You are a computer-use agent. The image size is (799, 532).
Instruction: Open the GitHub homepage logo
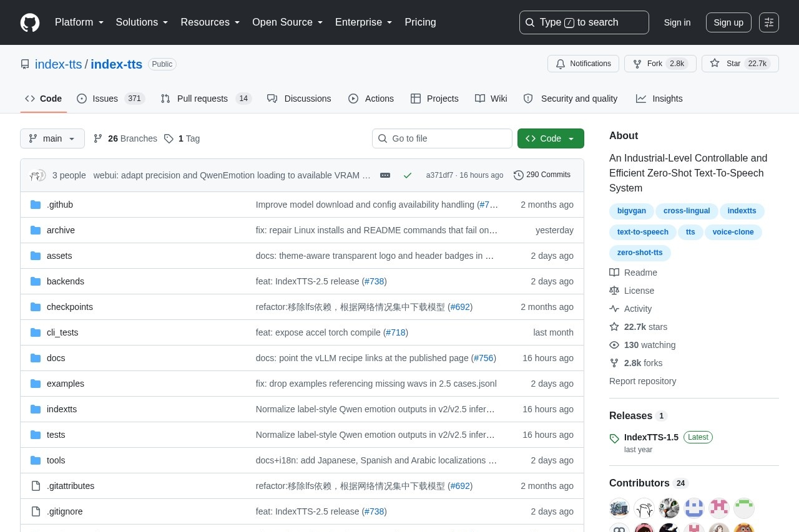coord(30,22)
